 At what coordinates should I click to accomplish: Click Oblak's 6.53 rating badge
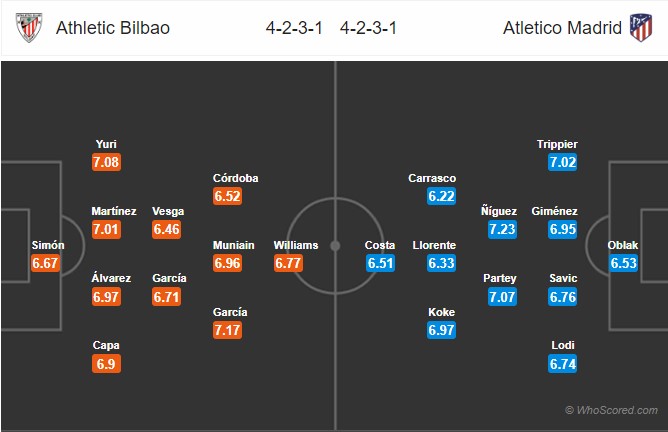[x=624, y=263]
